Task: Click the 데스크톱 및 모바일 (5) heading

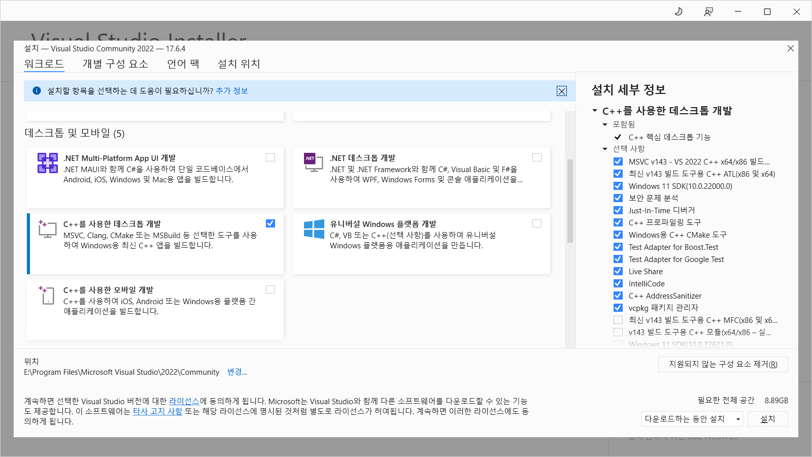Action: (x=75, y=133)
